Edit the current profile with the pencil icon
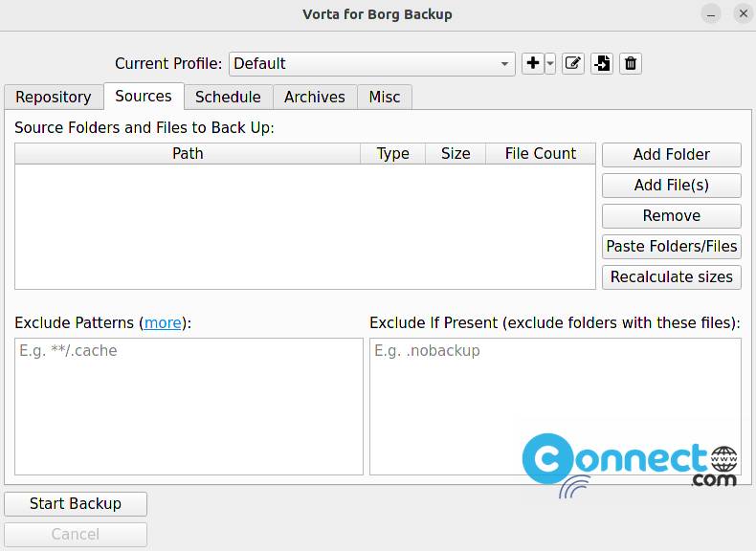 point(573,64)
